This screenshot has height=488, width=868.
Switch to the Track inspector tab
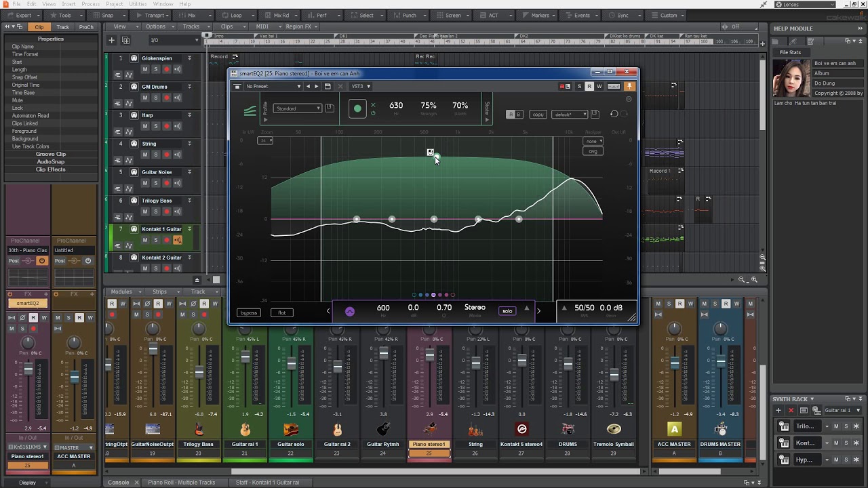point(62,27)
